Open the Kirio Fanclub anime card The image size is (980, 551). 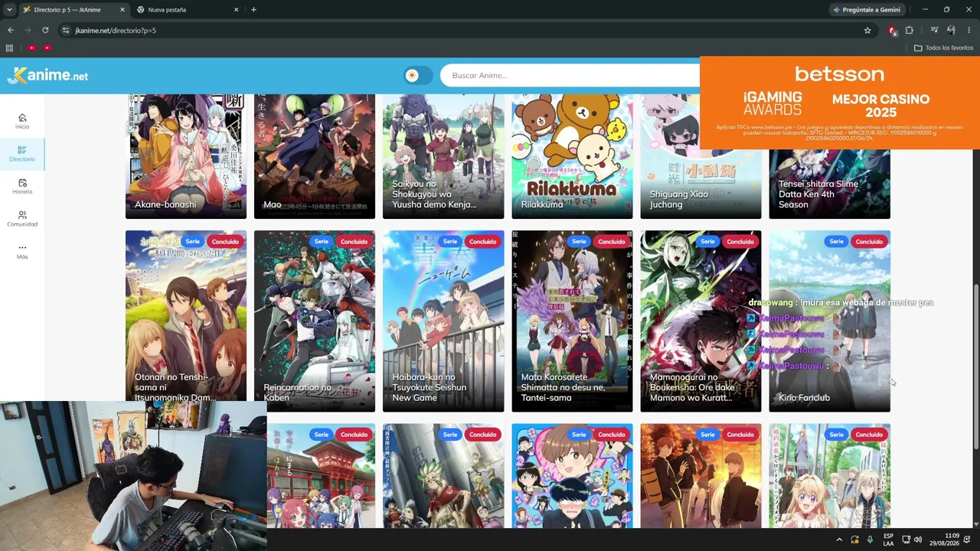pos(829,321)
